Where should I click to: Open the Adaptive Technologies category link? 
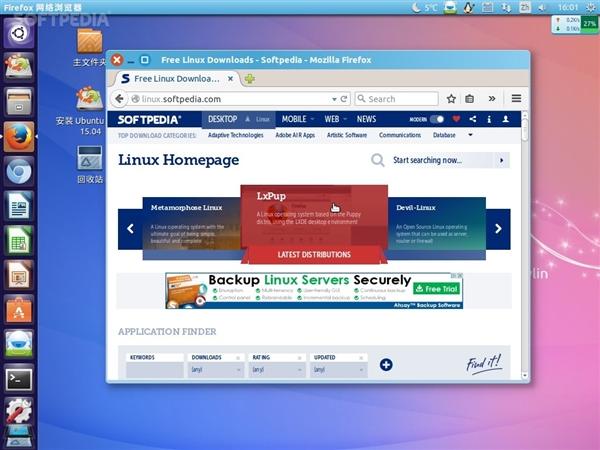235,134
